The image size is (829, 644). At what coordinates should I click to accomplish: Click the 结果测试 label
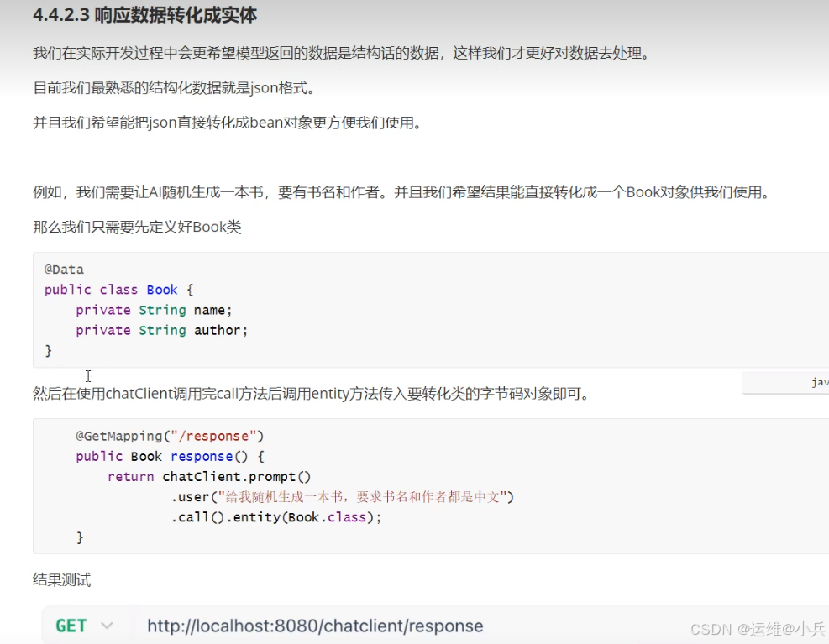(62, 580)
